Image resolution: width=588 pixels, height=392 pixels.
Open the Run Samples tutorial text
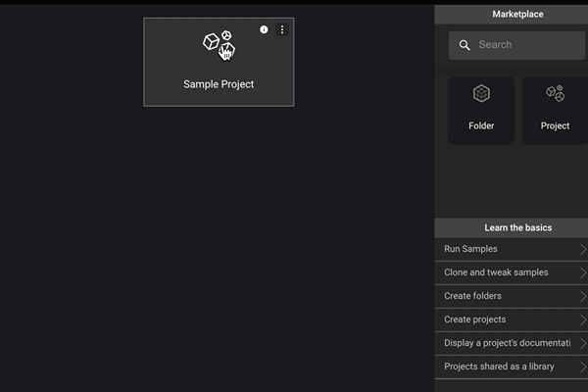tap(470, 249)
